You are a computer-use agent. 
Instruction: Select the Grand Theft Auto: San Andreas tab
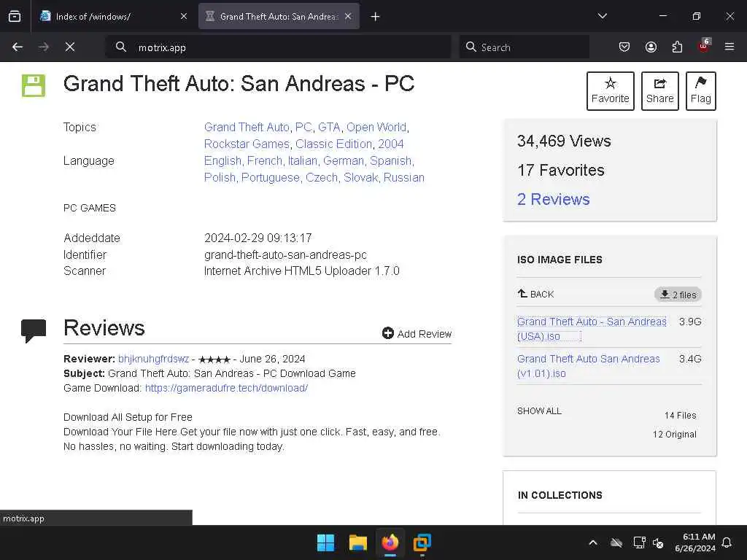pyautogui.click(x=279, y=17)
